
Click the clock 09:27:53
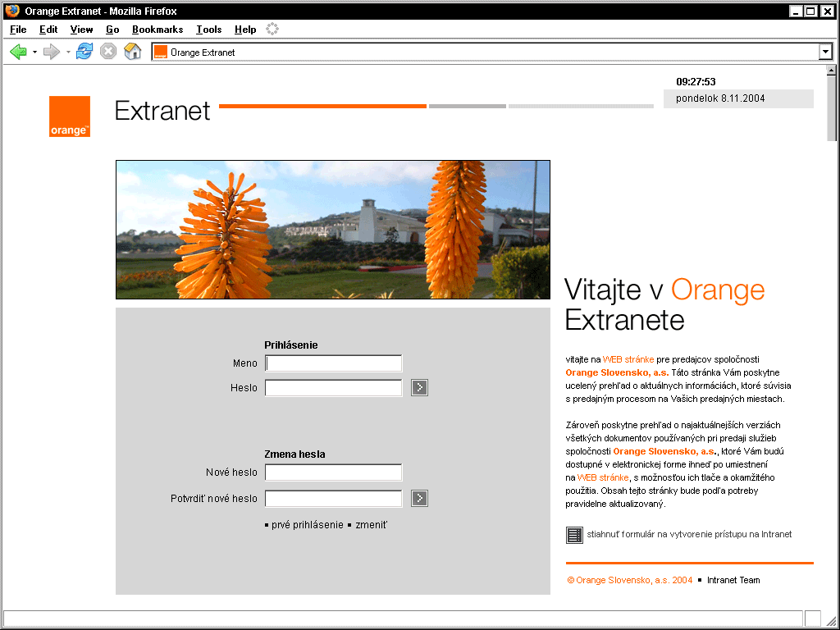click(696, 82)
